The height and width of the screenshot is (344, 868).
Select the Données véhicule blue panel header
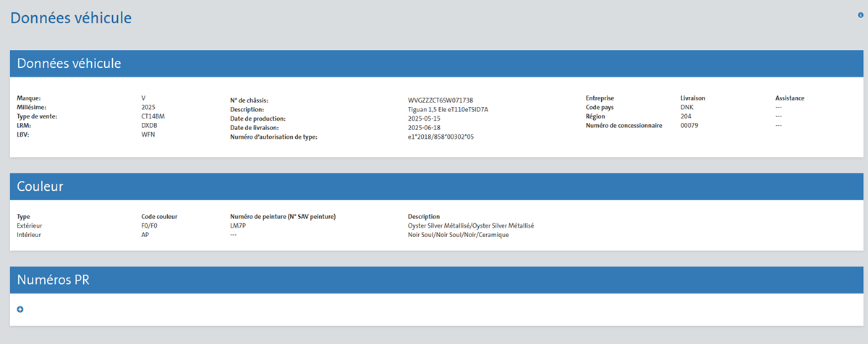tap(434, 64)
